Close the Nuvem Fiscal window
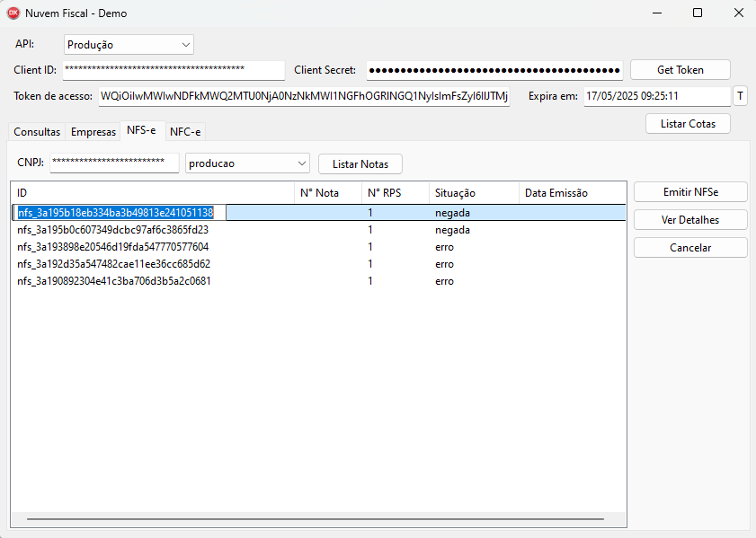The image size is (756, 538). click(739, 13)
